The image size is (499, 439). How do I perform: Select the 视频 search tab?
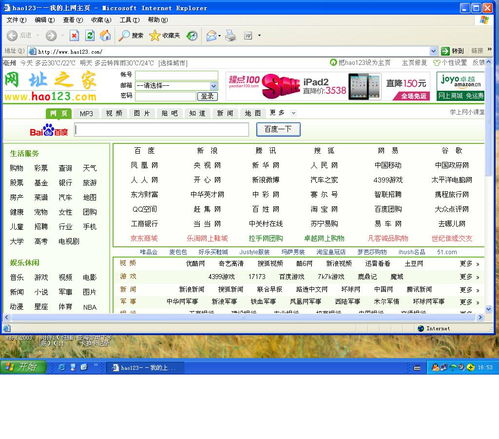tap(114, 113)
